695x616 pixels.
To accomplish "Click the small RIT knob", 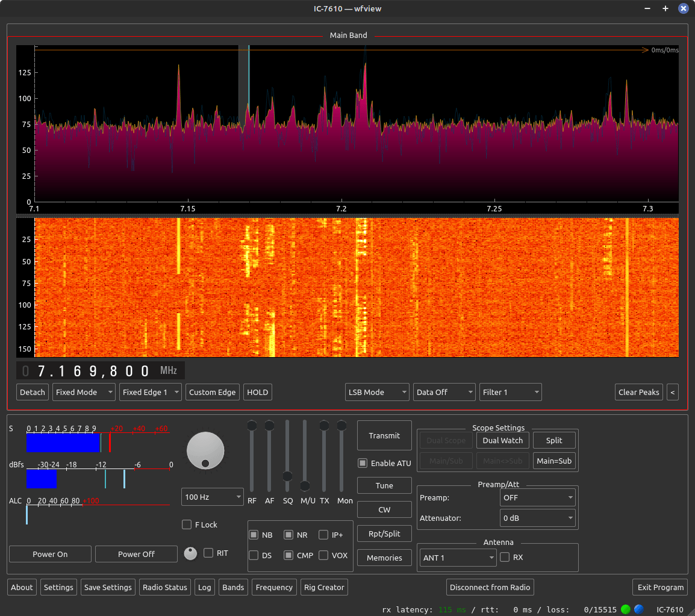I will 190,553.
